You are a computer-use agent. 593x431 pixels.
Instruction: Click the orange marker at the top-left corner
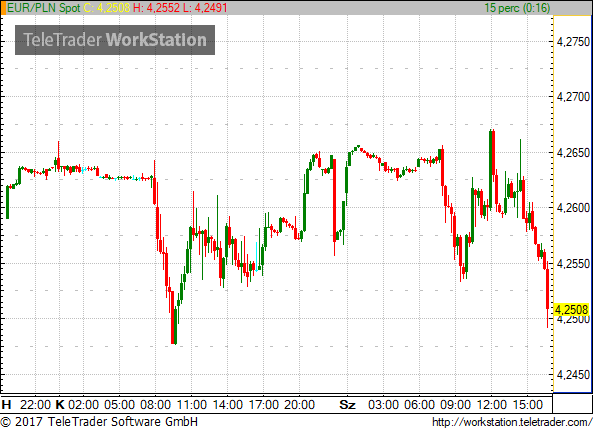click(3, 8)
